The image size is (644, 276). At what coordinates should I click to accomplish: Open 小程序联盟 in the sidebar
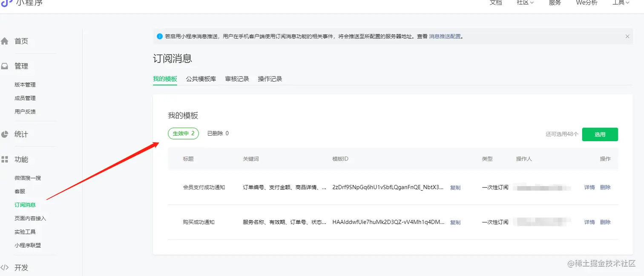pyautogui.click(x=28, y=245)
